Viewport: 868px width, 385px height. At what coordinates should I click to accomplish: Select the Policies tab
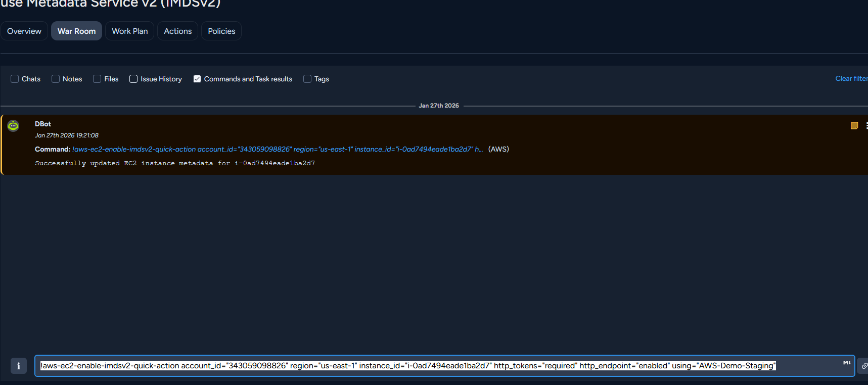tap(221, 31)
